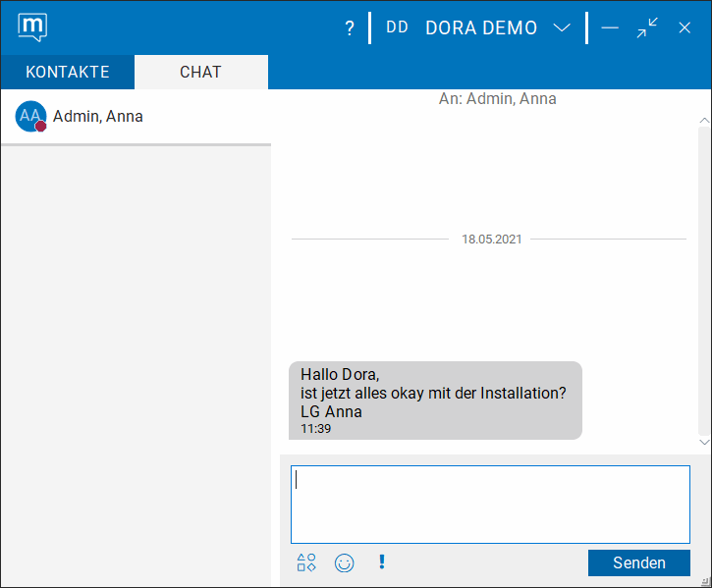
Task: Open the emoji smiley picker
Action: [x=344, y=562]
